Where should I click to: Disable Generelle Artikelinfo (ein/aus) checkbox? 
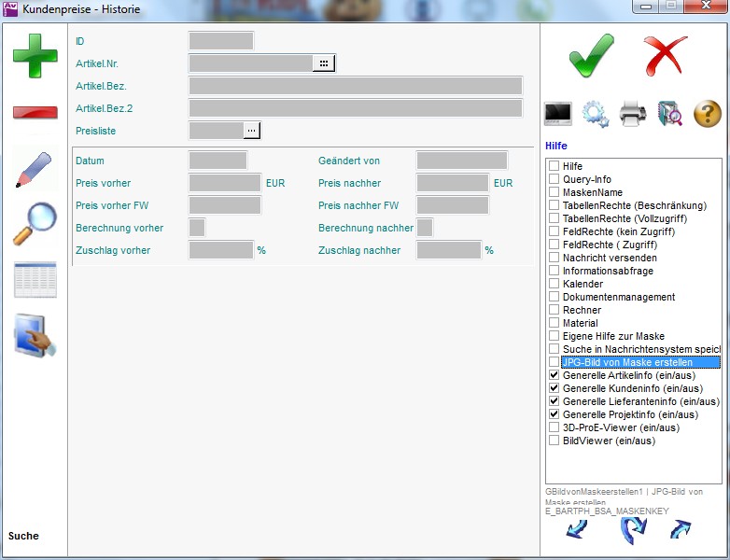pyautogui.click(x=555, y=375)
